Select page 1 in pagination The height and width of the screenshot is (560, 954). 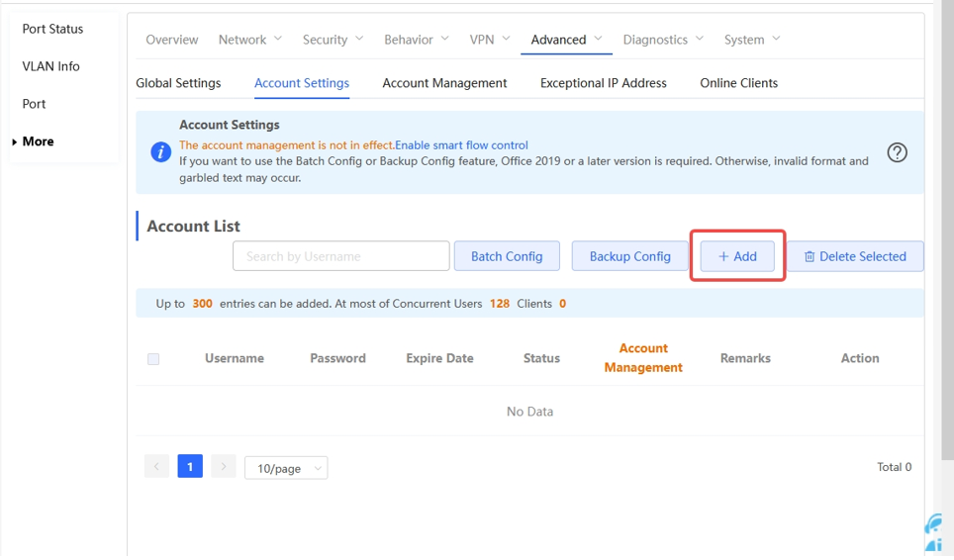190,467
